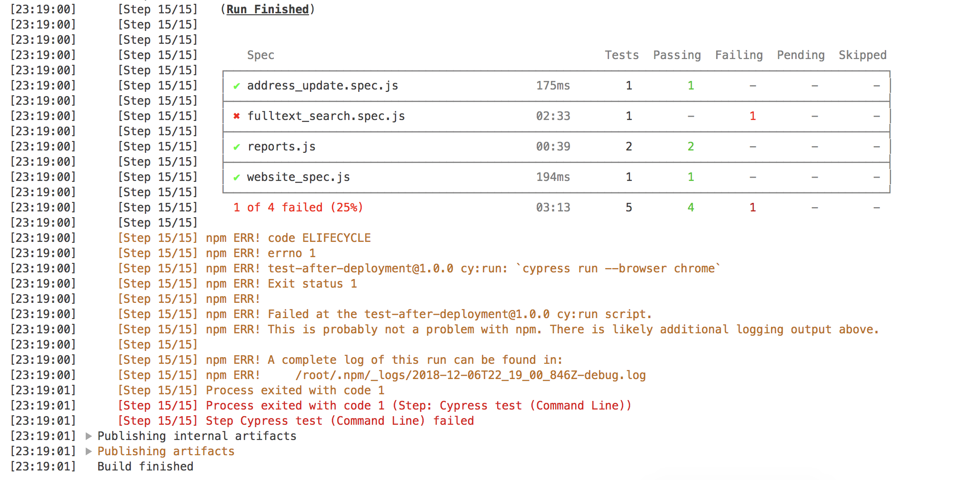Image resolution: width=980 pixels, height=480 pixels.
Task: Click the green passing count 2 for reports.js
Action: coord(691,147)
